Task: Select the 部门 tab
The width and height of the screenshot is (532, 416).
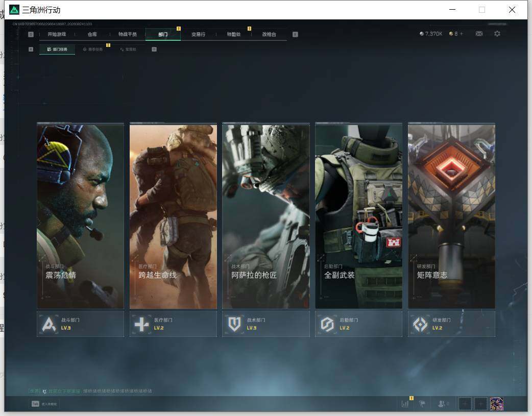Action: [x=163, y=34]
